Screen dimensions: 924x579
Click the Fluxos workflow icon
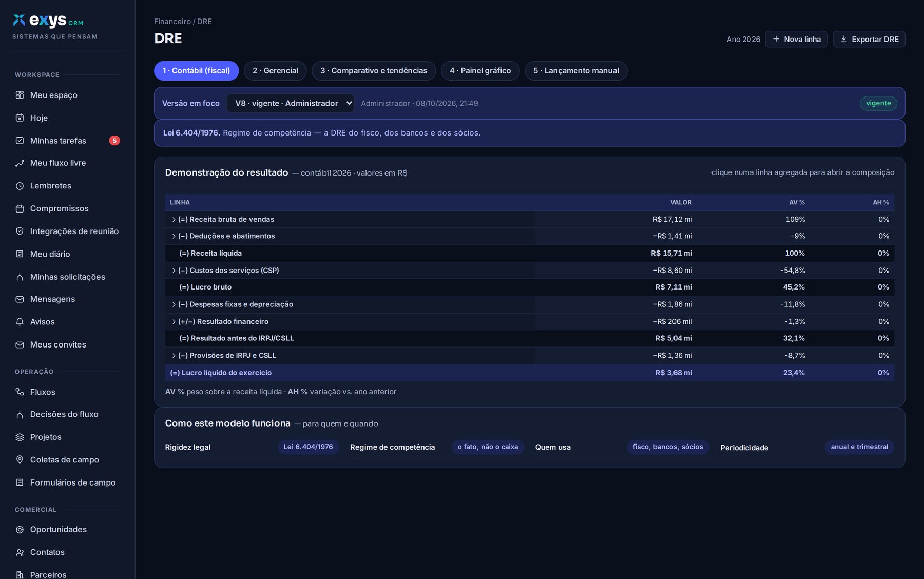coord(20,392)
